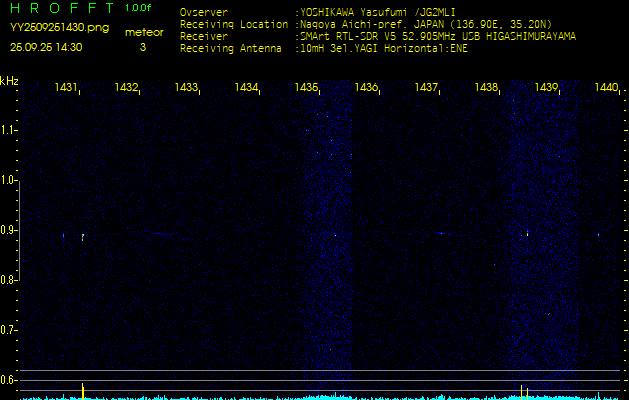Click the 1438 time axis label
The height and width of the screenshot is (400, 629).
[486, 87]
